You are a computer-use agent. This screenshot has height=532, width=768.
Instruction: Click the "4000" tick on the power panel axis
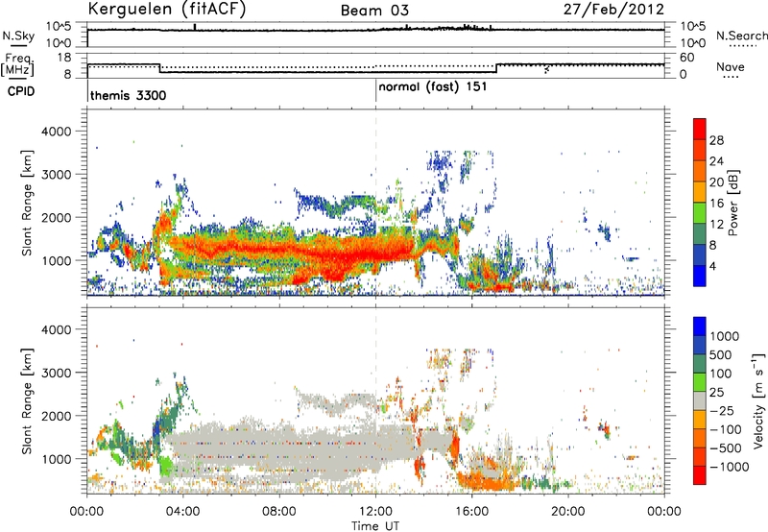(x=56, y=132)
